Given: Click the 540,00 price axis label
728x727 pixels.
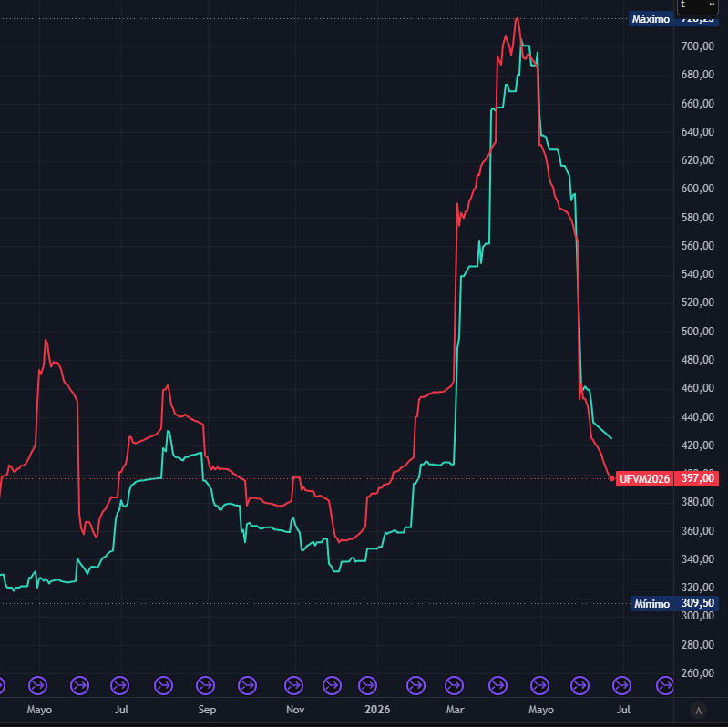Looking at the screenshot, I should [x=697, y=274].
